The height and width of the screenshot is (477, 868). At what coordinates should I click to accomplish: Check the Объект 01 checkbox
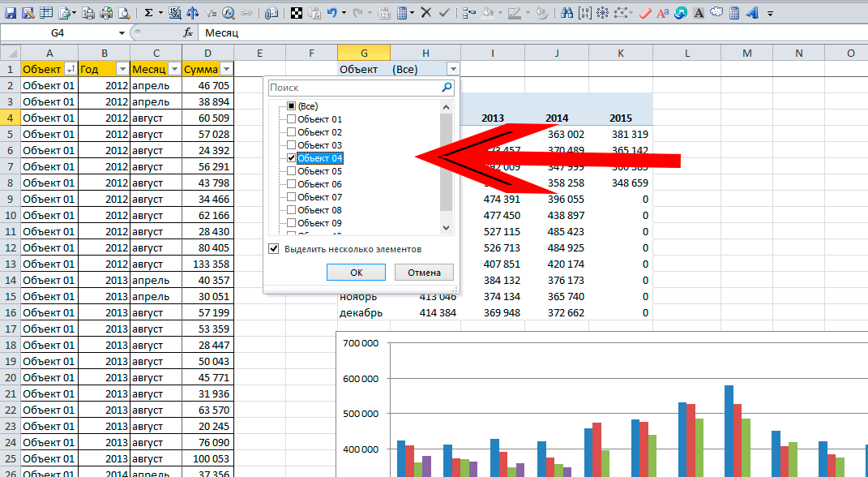click(292, 119)
